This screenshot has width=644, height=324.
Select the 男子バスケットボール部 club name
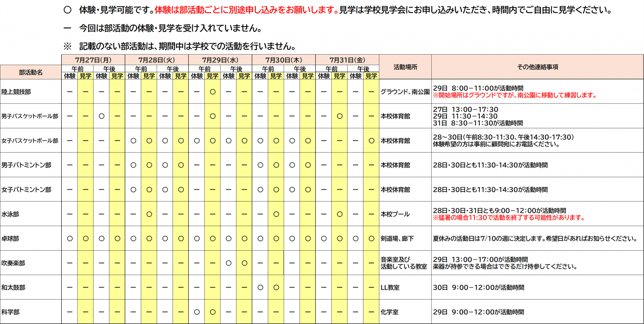coord(30,116)
